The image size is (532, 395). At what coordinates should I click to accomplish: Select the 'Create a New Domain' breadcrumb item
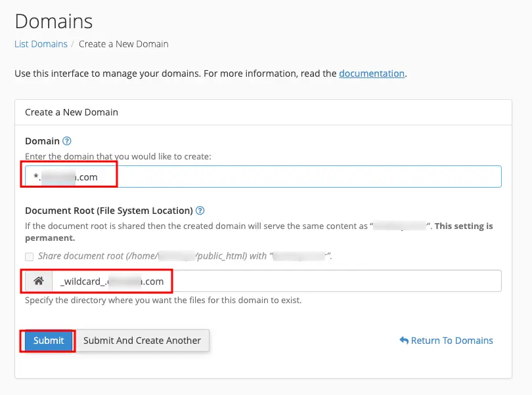coord(123,44)
